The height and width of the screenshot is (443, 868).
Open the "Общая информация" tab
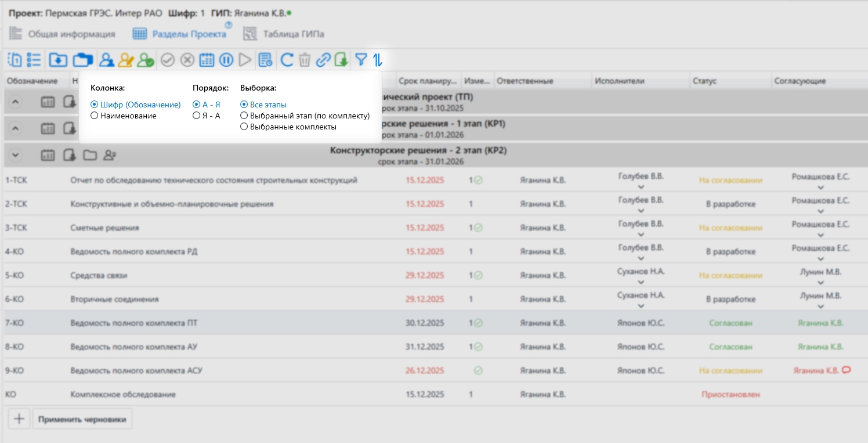click(x=63, y=34)
